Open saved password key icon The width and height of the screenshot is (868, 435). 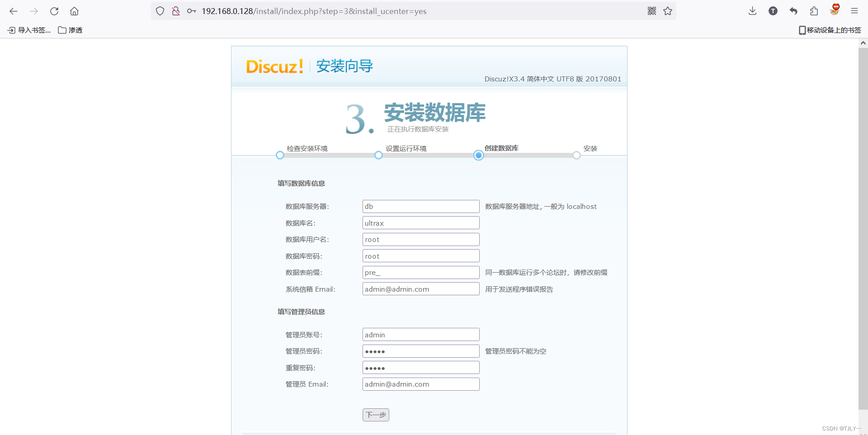192,11
